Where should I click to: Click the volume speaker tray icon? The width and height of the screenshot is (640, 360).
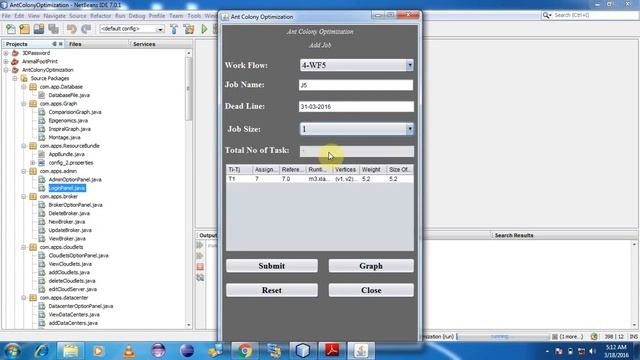tap(592, 351)
